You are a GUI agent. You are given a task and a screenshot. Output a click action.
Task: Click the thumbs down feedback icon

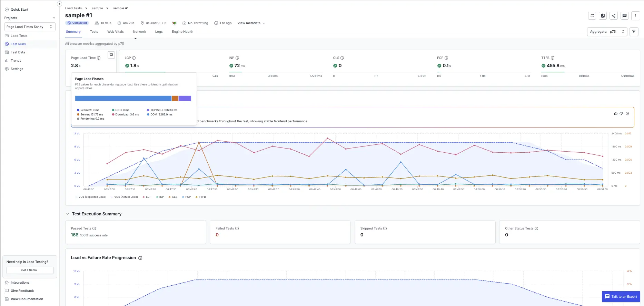[621, 113]
